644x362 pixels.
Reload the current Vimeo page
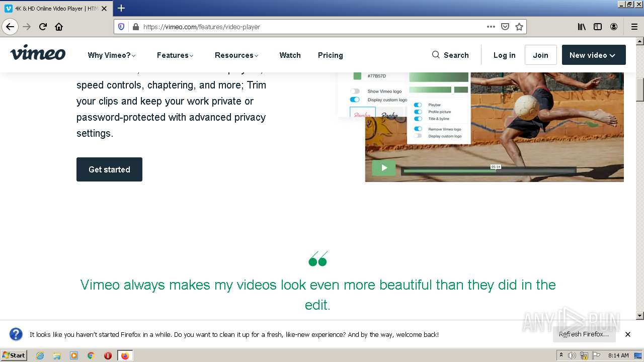pyautogui.click(x=43, y=27)
